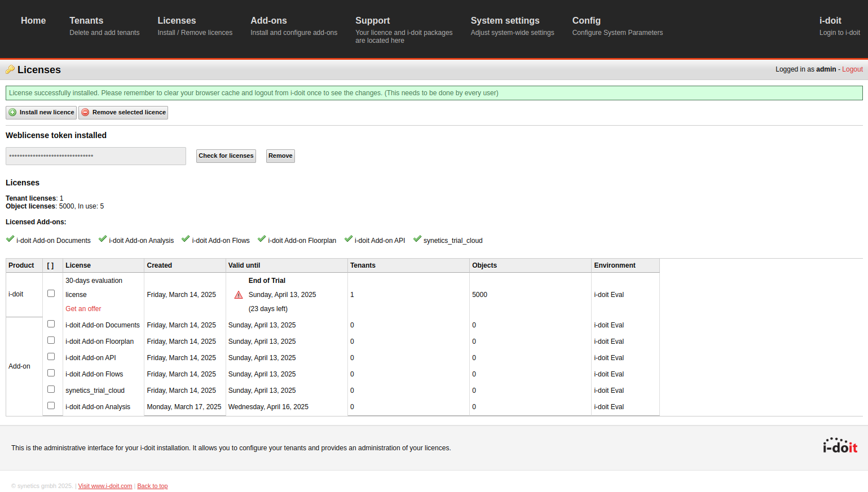The image size is (868, 492).
Task: Click the Logout link
Action: pyautogui.click(x=852, y=69)
